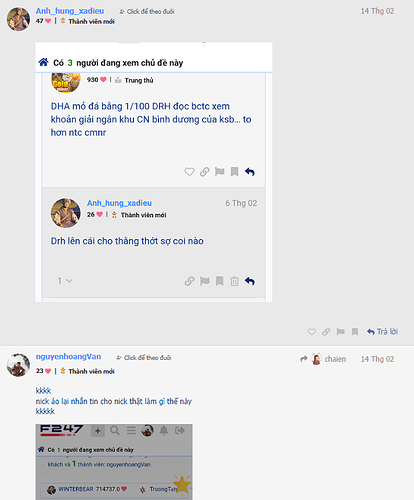Copy link of Anh_hung_xadieu's 14 Thg 02 post

[326, 332]
